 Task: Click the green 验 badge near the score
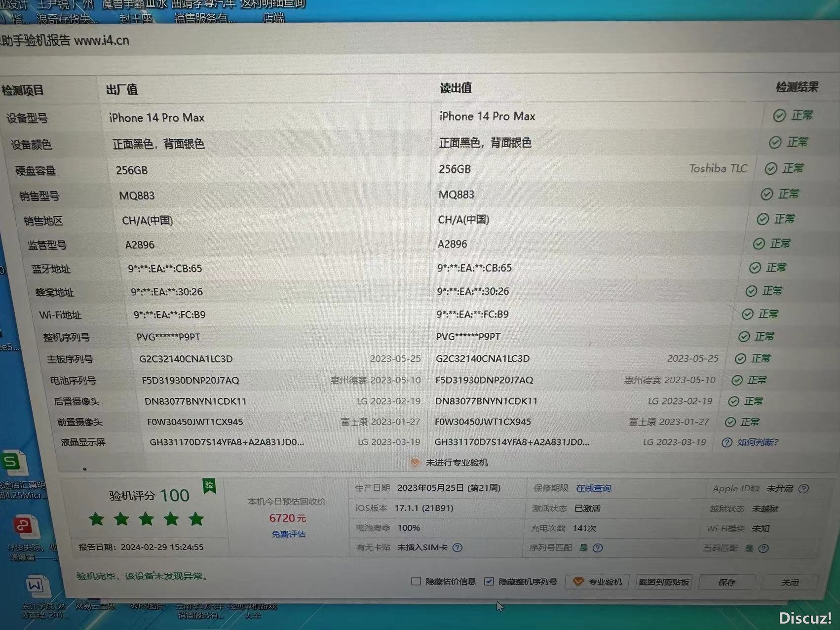coord(209,486)
